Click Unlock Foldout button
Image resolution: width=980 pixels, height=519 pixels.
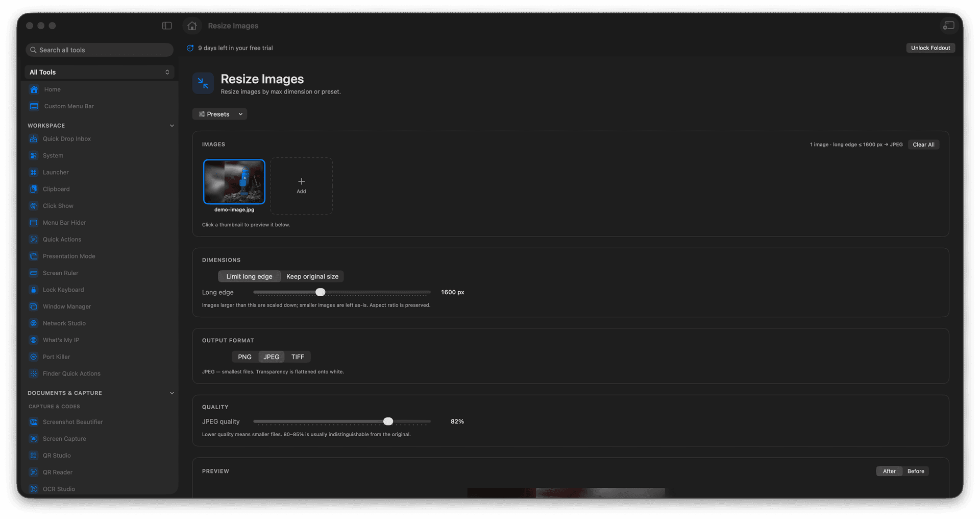point(930,48)
